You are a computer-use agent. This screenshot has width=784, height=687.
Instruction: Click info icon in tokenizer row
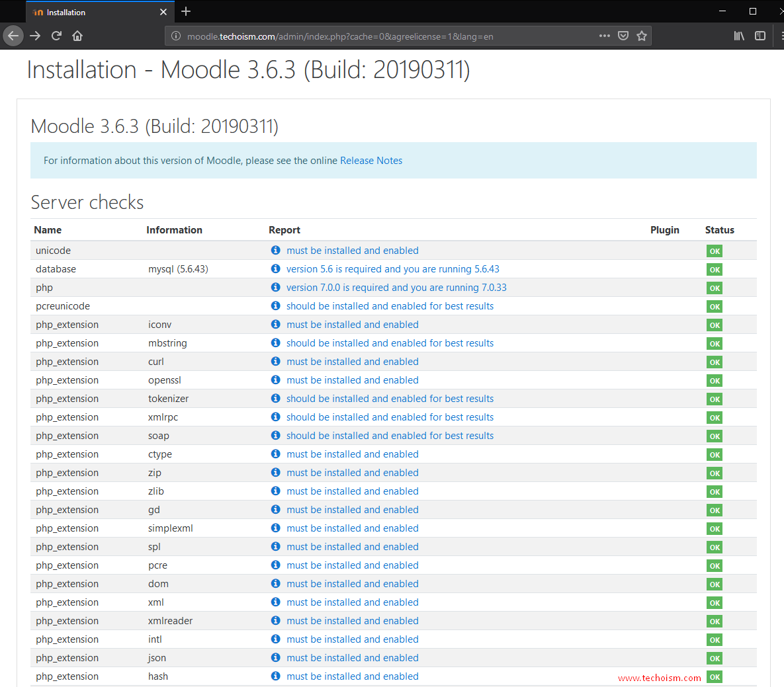[x=275, y=397]
